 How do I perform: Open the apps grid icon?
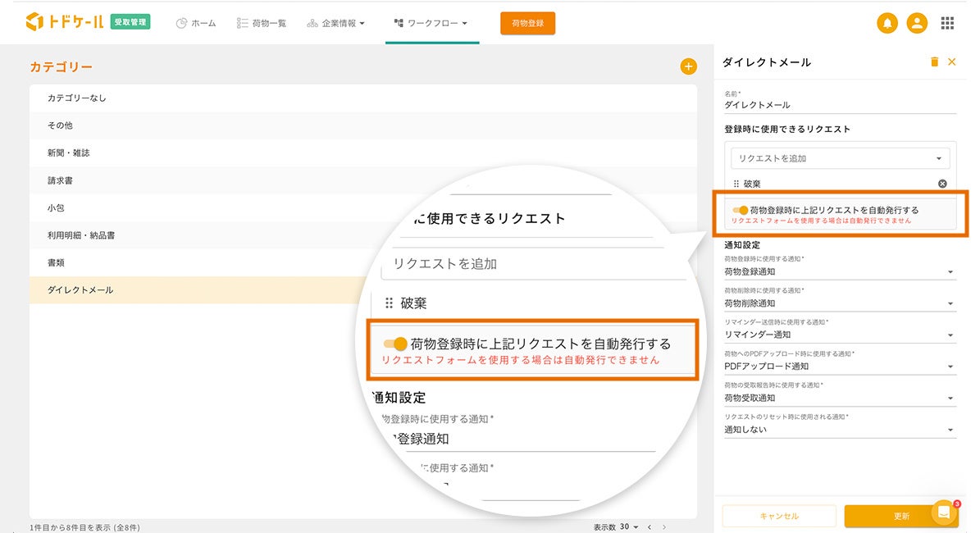pos(947,23)
